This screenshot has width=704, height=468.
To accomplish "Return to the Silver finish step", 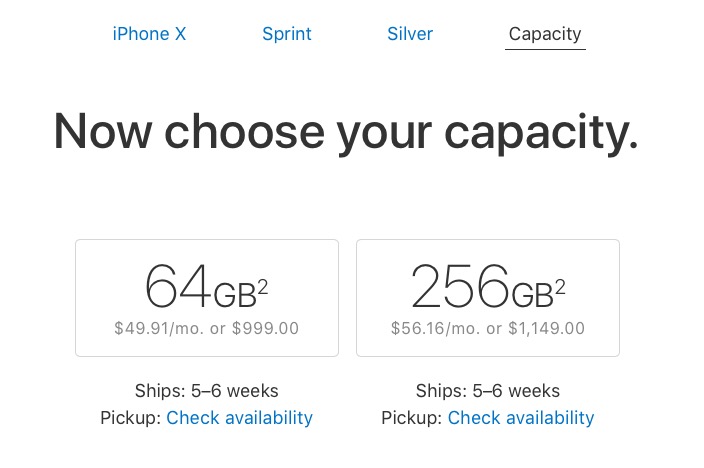I will 410,34.
